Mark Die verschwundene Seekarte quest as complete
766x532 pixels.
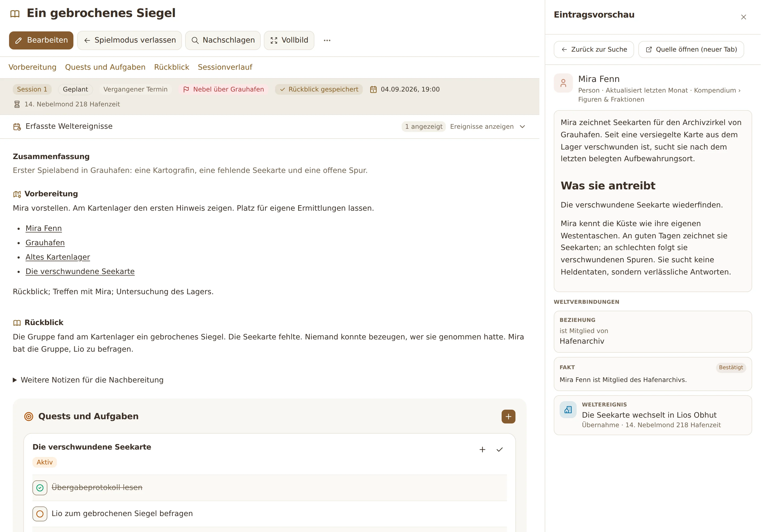coord(499,450)
